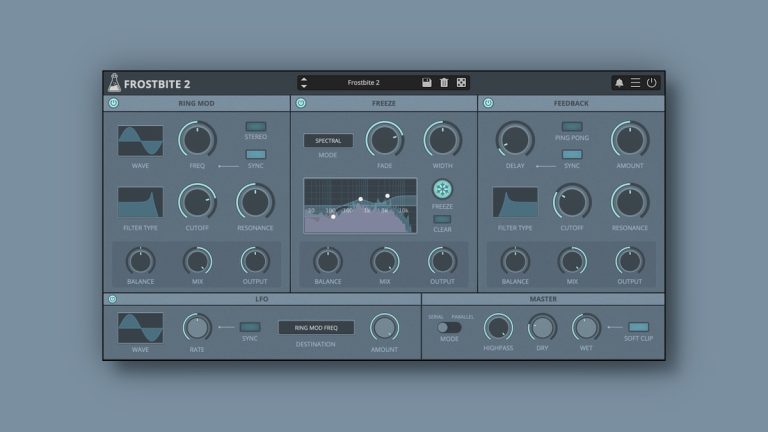Click the Ring Mod Resonance knob
The width and height of the screenshot is (768, 432).
(255, 202)
